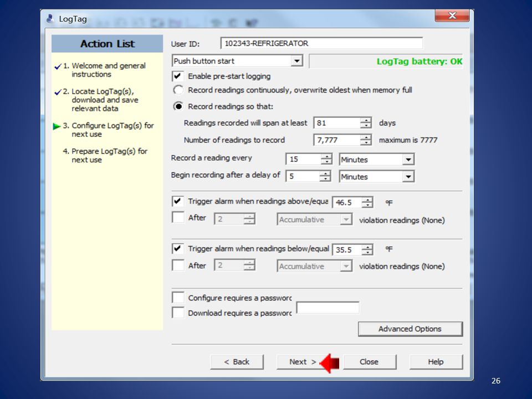
Task: Close the LogTag window with the X
Action: tap(452, 16)
